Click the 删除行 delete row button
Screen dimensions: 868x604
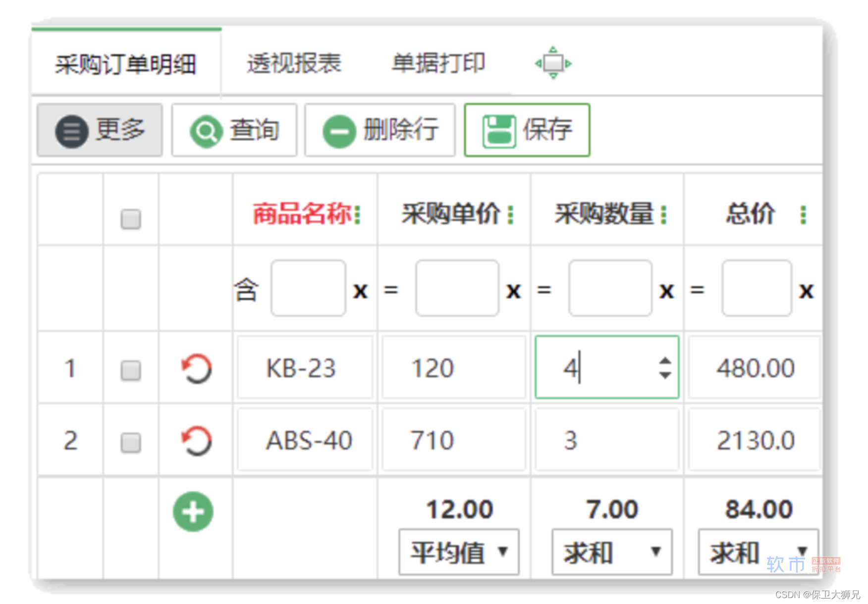point(380,130)
